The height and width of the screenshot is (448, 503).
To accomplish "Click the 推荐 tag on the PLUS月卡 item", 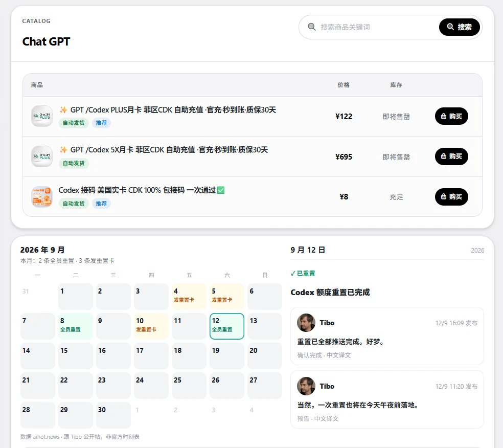I will (x=101, y=123).
